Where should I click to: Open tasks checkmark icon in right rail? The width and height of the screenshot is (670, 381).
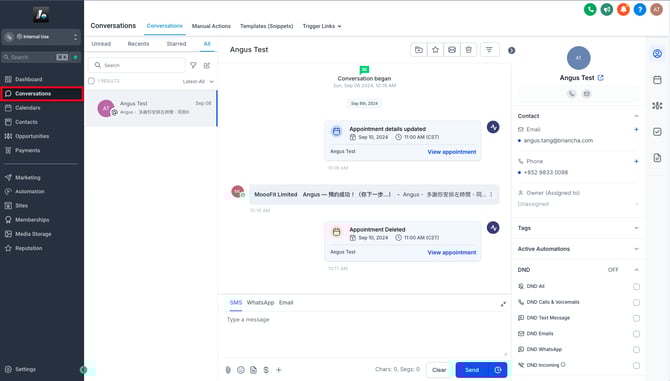[657, 132]
